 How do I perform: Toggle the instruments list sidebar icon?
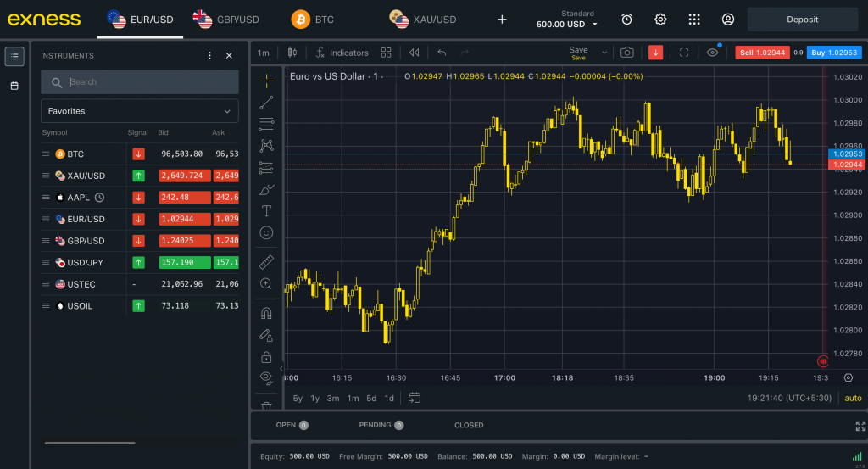click(14, 57)
